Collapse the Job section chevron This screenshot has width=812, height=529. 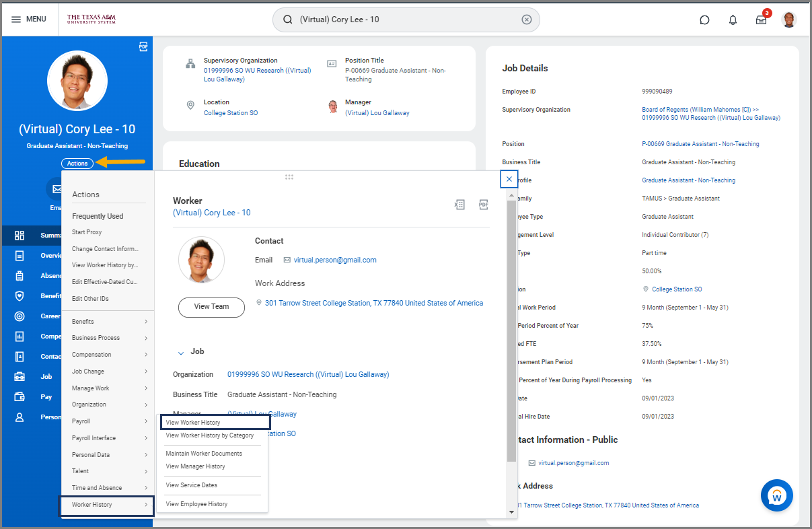pyautogui.click(x=180, y=352)
